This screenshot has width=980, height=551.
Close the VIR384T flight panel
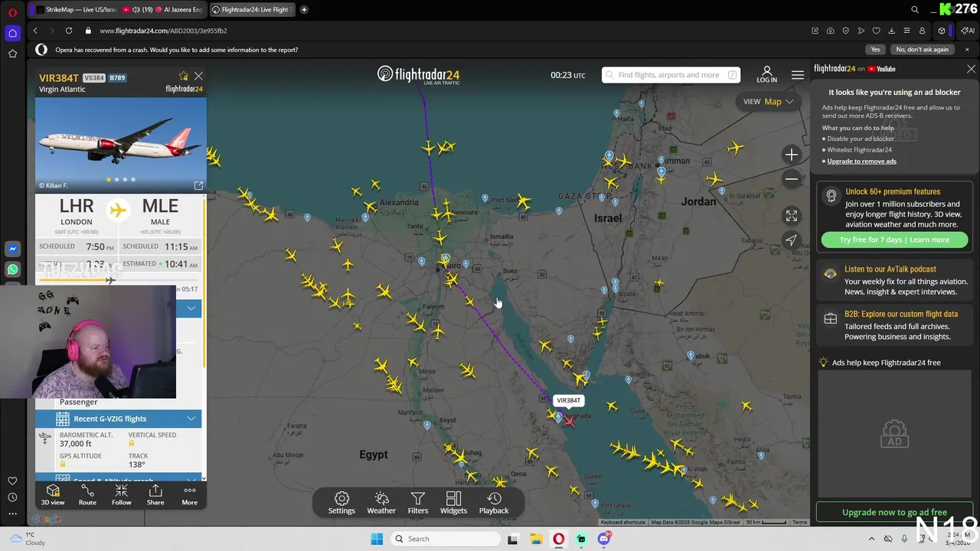click(x=198, y=76)
